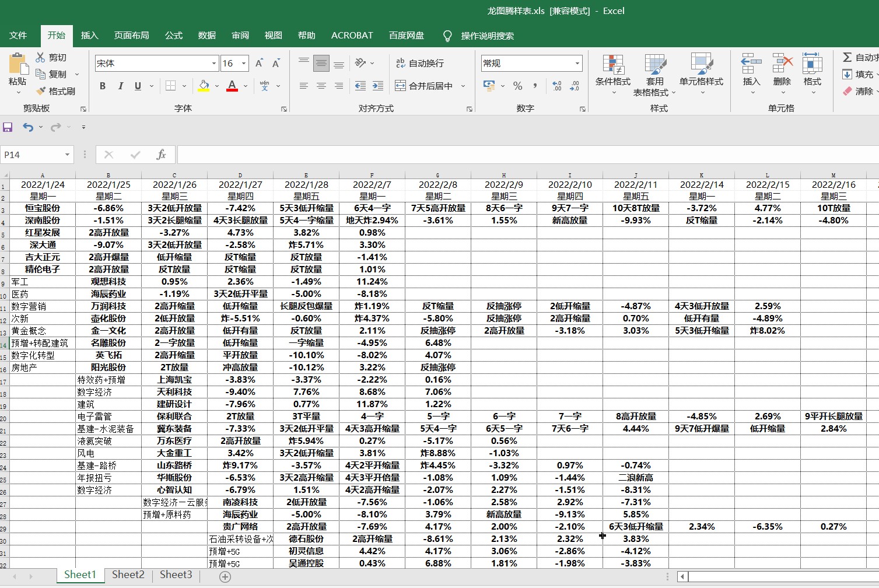The image size is (879, 588).
Task: Apply comma style
Action: click(535, 86)
